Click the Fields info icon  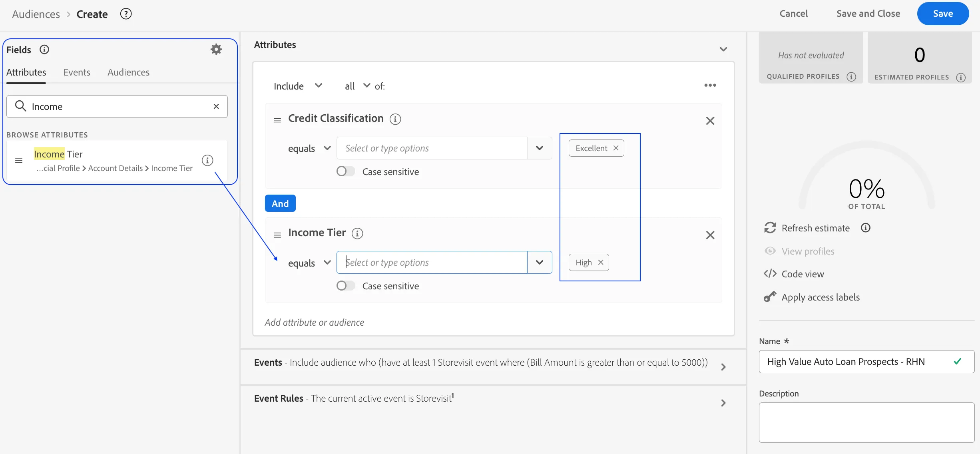[44, 50]
